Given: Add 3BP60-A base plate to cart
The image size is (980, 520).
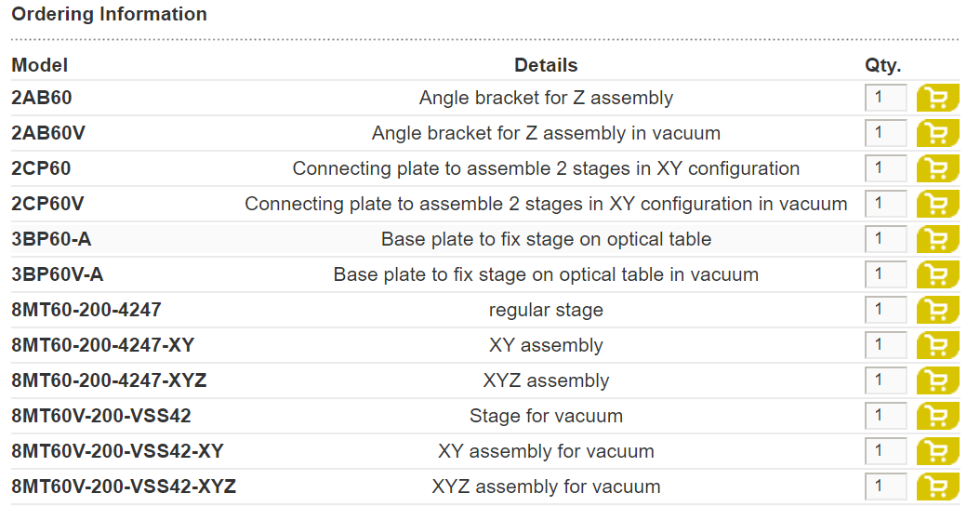Looking at the screenshot, I should click(x=937, y=239).
